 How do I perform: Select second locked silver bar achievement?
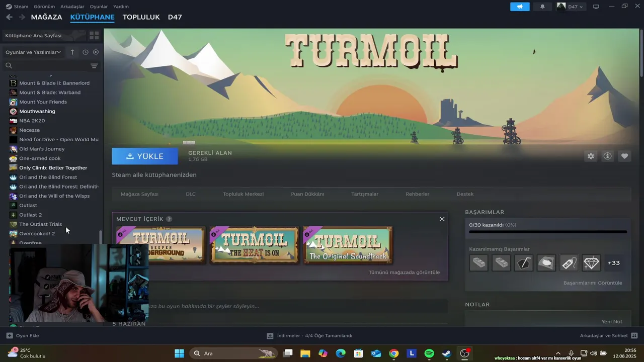tap(501, 263)
